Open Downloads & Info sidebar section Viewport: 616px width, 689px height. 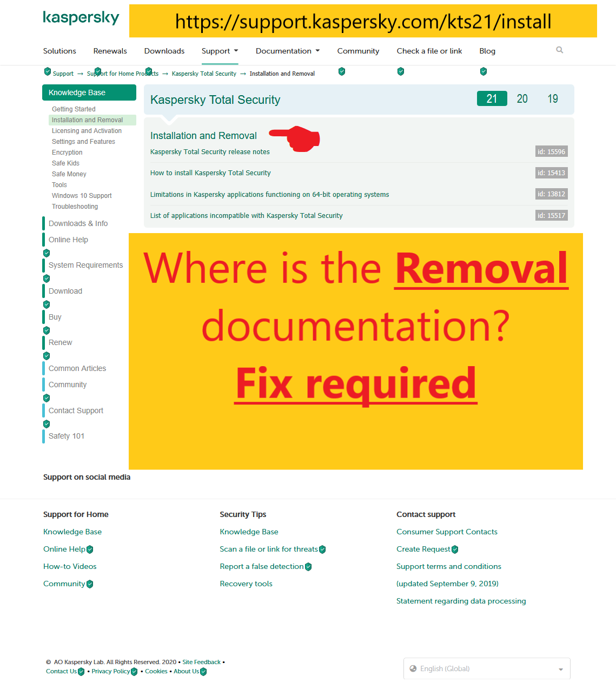coord(78,223)
